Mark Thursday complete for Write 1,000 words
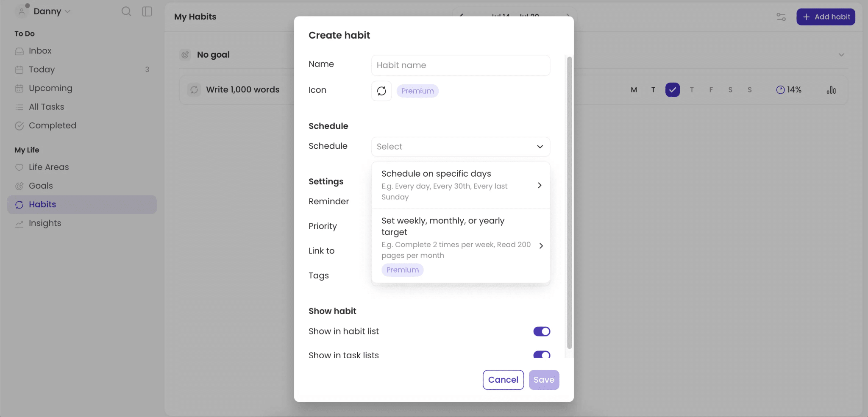 692,90
